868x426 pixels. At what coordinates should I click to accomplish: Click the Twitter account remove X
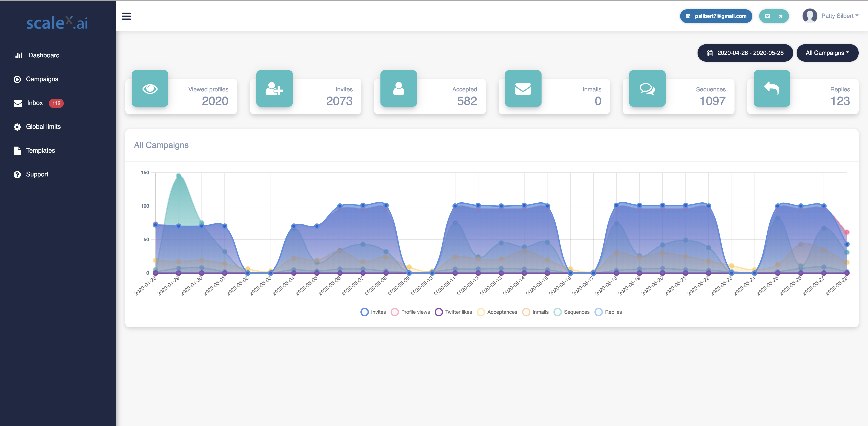[781, 16]
